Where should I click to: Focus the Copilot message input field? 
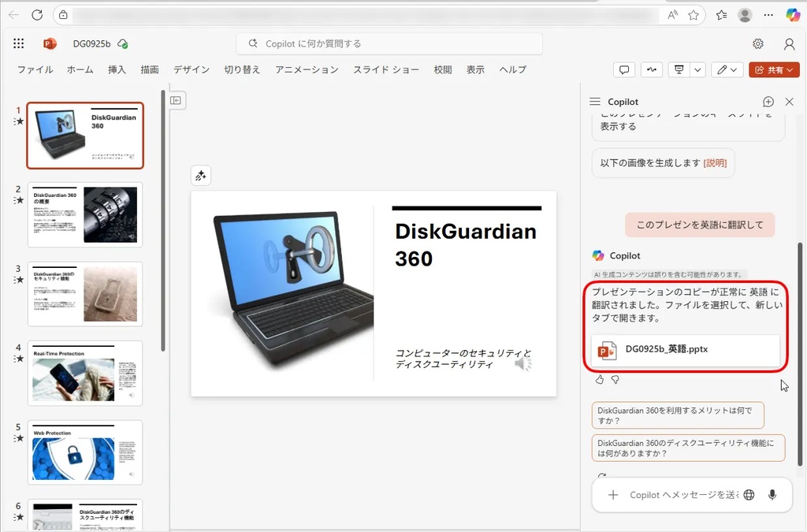(x=683, y=495)
